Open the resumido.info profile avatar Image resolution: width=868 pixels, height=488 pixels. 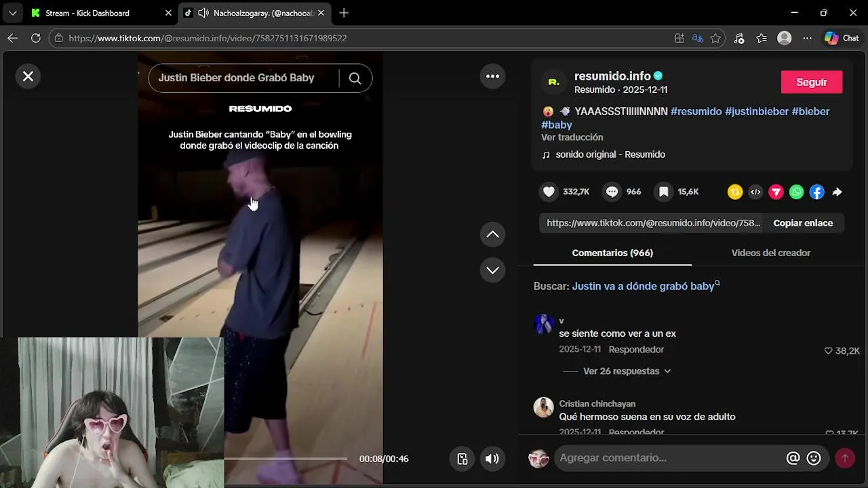(x=554, y=82)
